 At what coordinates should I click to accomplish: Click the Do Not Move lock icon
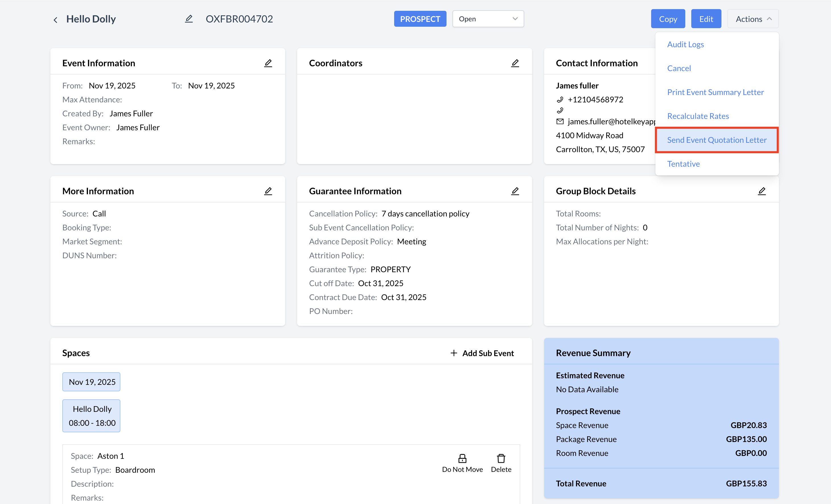[x=462, y=458]
